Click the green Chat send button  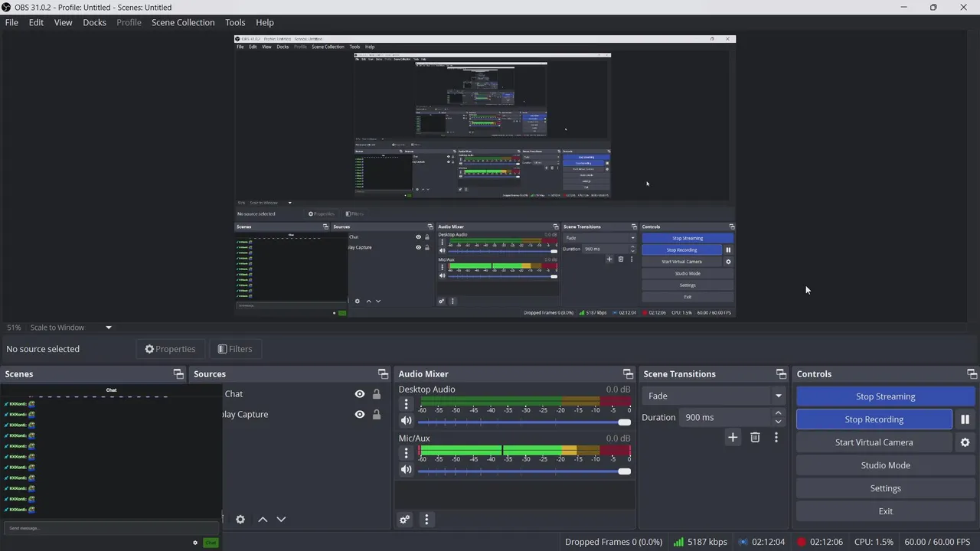click(211, 543)
